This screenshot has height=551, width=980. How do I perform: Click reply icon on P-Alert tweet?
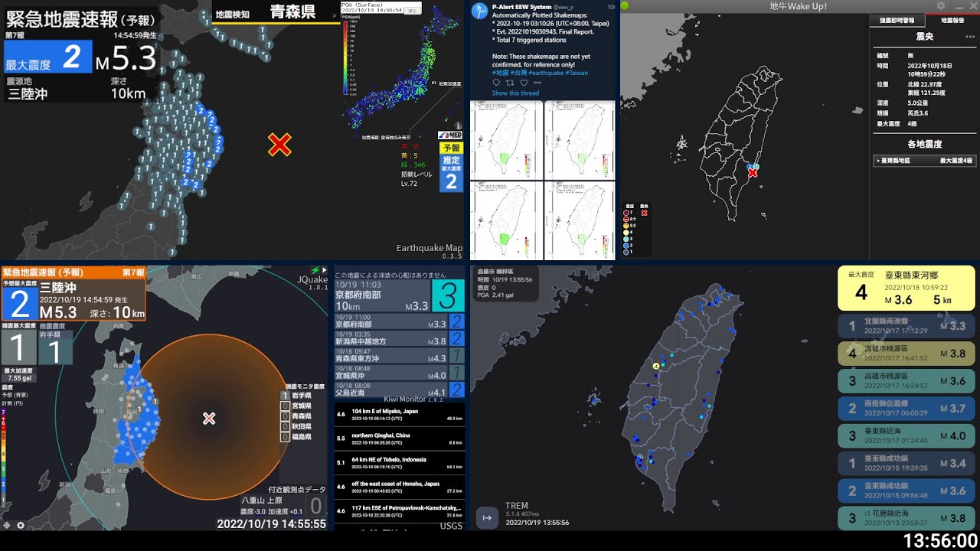point(496,83)
